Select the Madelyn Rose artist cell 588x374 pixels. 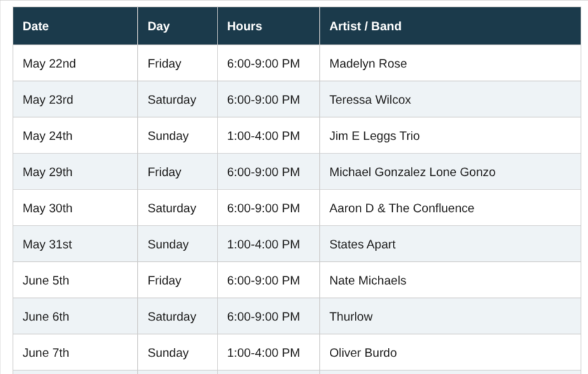pyautogui.click(x=450, y=63)
